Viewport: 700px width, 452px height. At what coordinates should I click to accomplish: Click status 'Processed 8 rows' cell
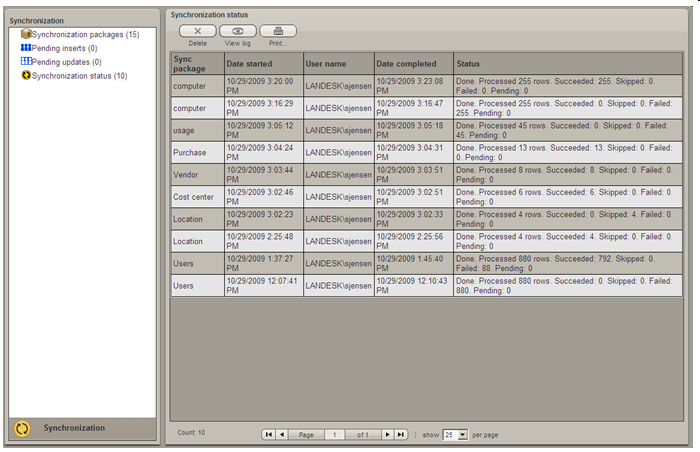click(x=568, y=175)
